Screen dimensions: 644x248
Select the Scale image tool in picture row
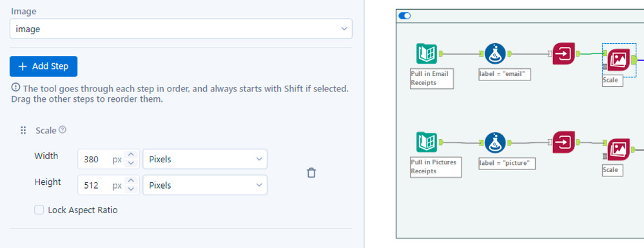[x=618, y=149]
